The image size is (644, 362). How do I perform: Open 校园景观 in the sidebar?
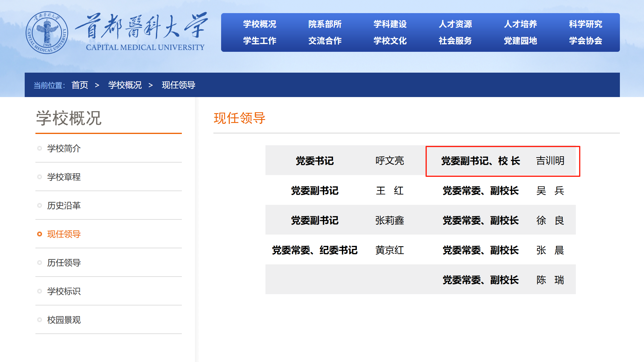[x=64, y=320]
